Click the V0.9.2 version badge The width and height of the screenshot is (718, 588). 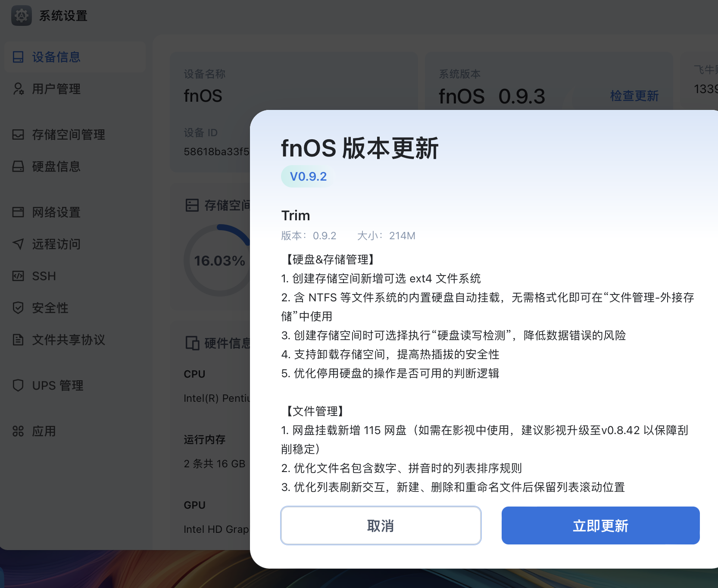tap(308, 176)
